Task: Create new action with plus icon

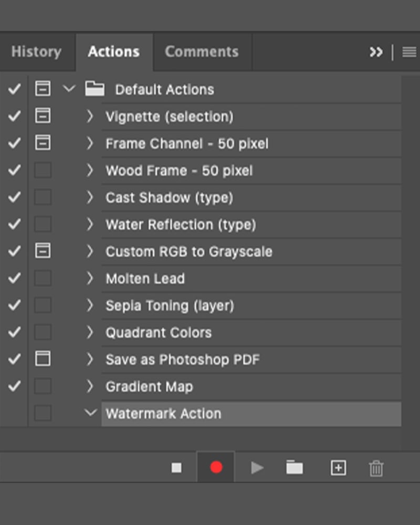Action: tap(338, 467)
